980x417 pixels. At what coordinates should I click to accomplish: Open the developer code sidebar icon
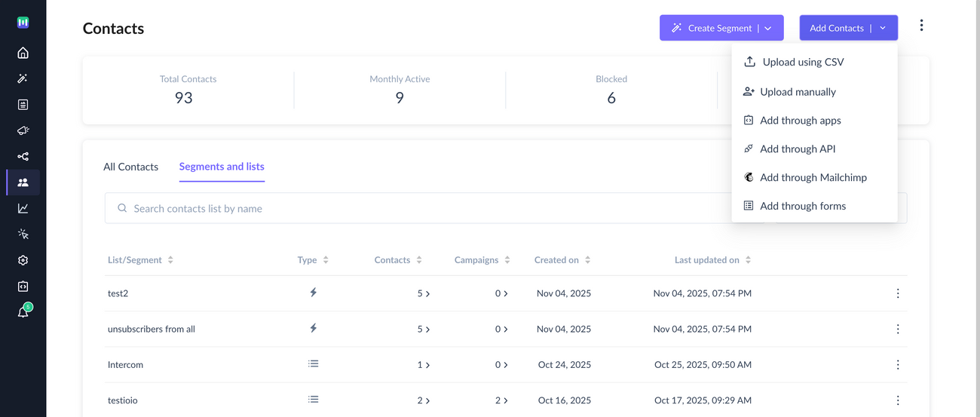click(x=23, y=287)
